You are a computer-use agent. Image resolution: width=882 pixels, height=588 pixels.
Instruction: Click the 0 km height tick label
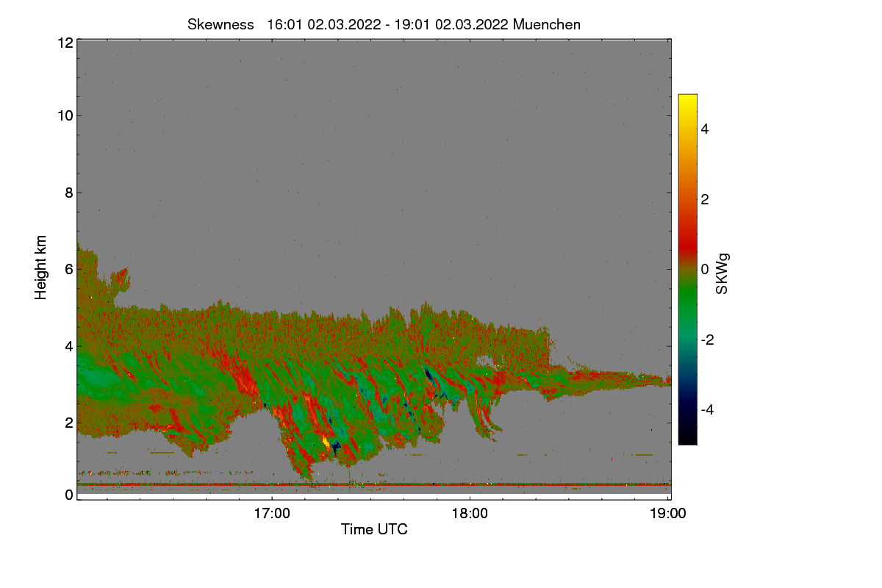(x=68, y=495)
